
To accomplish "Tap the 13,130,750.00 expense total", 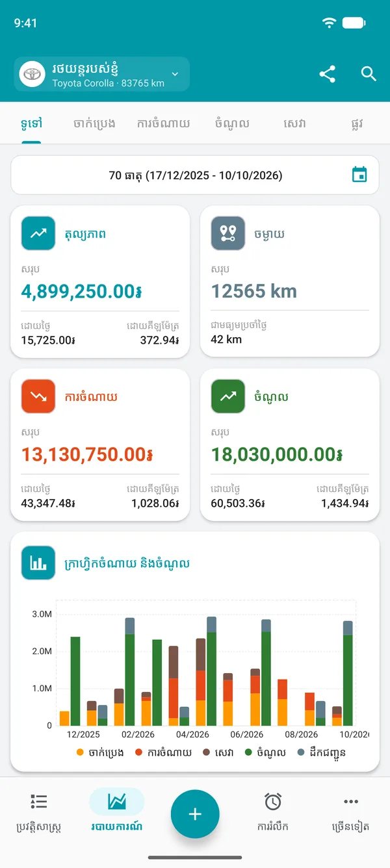I will pos(87,454).
